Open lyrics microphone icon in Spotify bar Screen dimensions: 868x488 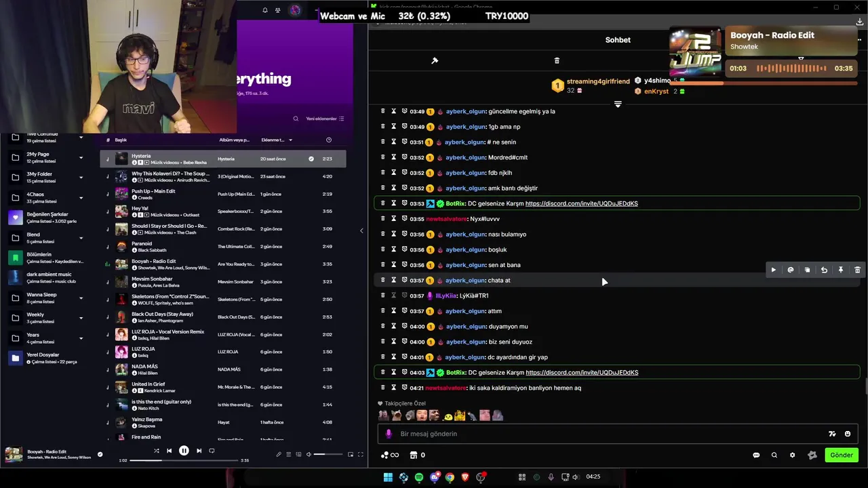point(279,454)
